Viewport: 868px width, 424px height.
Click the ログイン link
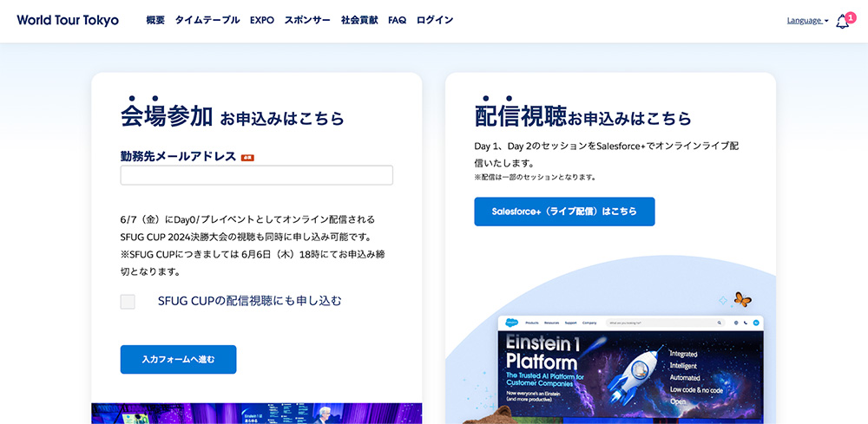(435, 20)
